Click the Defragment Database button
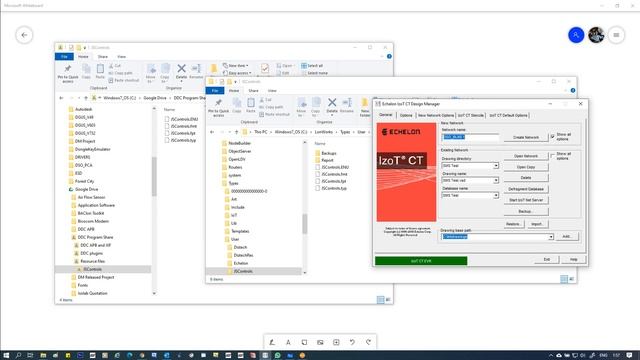Screen dimensions: 640x360 click(526, 189)
